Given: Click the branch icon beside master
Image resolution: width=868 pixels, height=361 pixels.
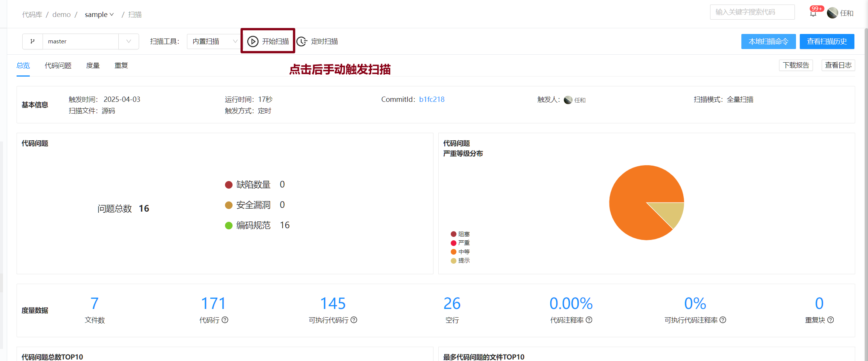Looking at the screenshot, I should pos(33,41).
